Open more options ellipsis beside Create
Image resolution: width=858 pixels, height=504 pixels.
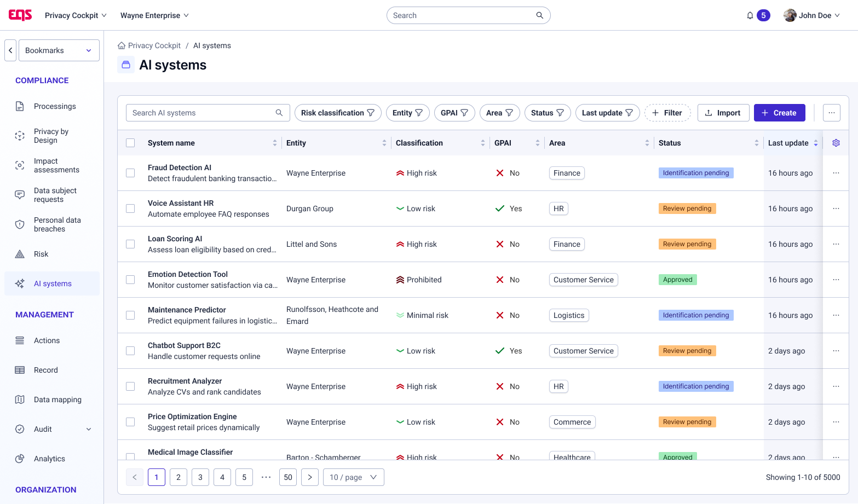(832, 113)
